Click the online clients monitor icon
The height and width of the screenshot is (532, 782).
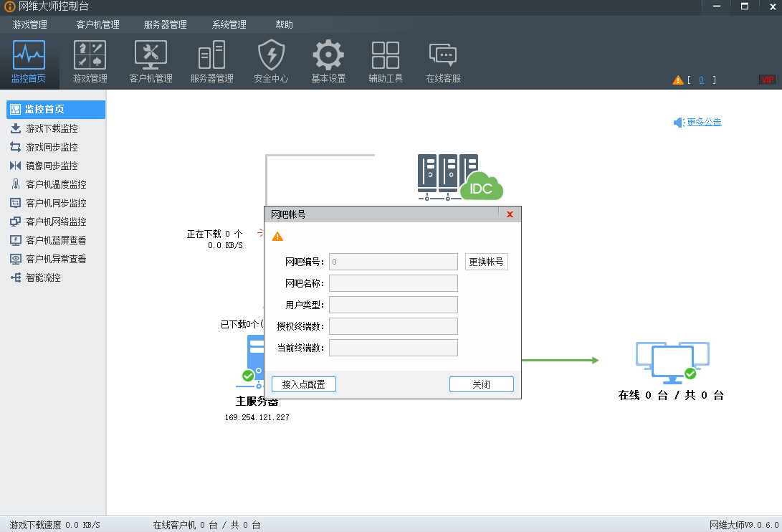[672, 362]
